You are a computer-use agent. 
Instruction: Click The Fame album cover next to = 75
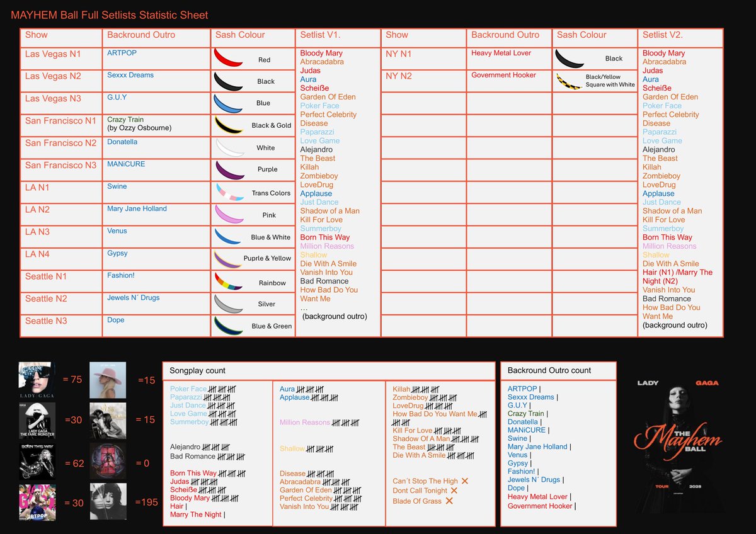[37, 380]
